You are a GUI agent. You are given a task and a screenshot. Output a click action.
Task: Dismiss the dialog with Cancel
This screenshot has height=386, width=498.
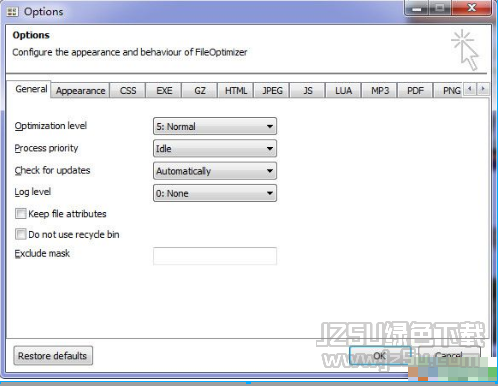tap(449, 356)
